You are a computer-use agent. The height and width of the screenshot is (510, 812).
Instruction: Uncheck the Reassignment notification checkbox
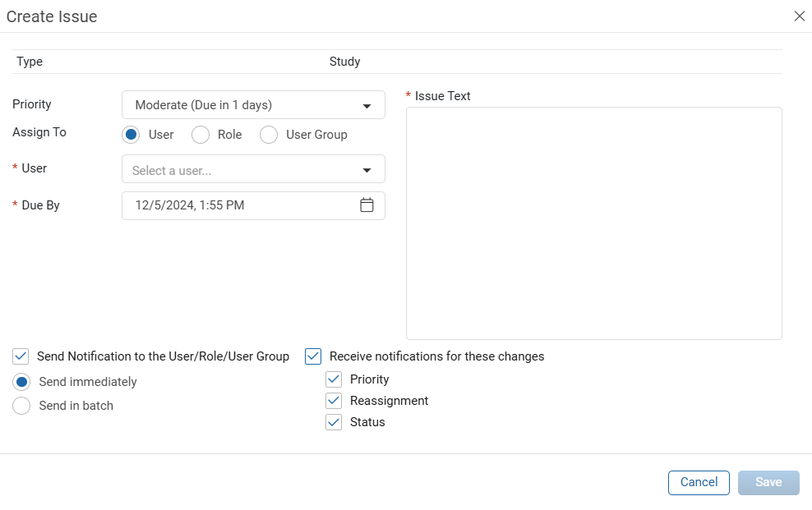click(x=334, y=400)
